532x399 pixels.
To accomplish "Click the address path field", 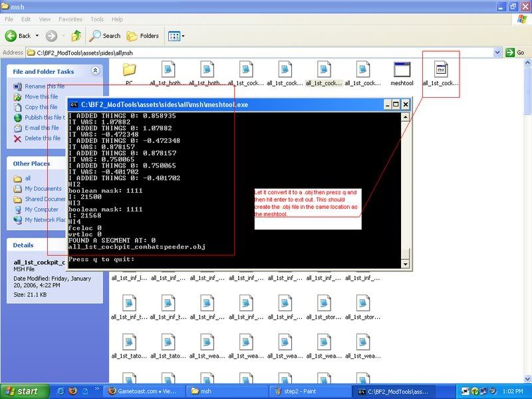I will click(259, 53).
